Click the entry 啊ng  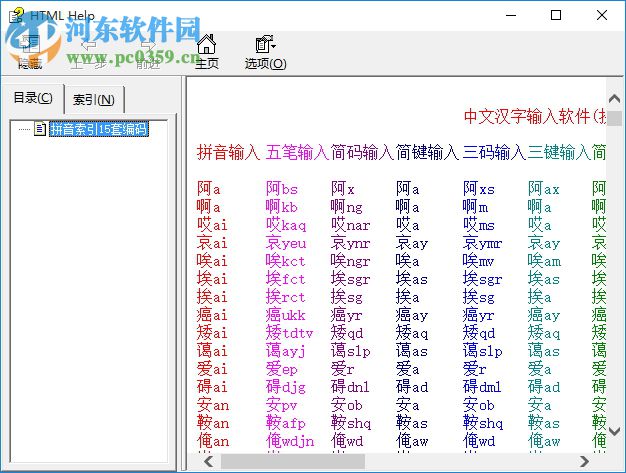[347, 207]
